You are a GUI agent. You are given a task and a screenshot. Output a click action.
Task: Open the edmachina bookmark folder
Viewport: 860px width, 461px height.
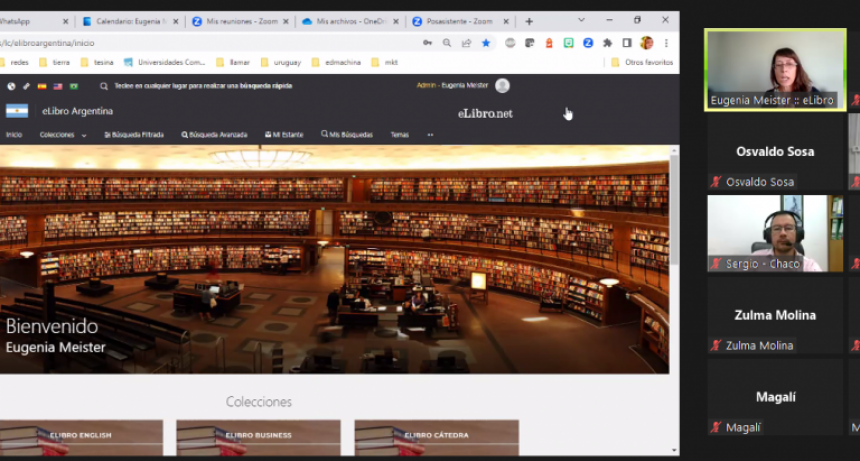click(x=336, y=62)
